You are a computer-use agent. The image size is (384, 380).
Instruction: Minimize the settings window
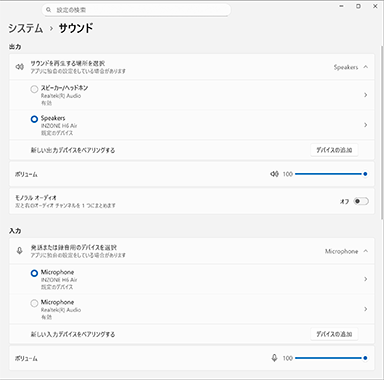click(x=341, y=6)
